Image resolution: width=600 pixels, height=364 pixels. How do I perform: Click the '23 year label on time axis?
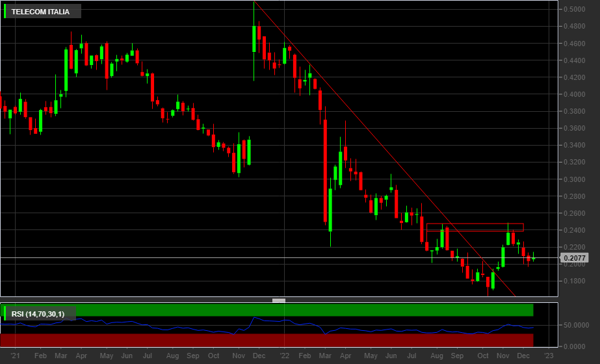tap(549, 356)
